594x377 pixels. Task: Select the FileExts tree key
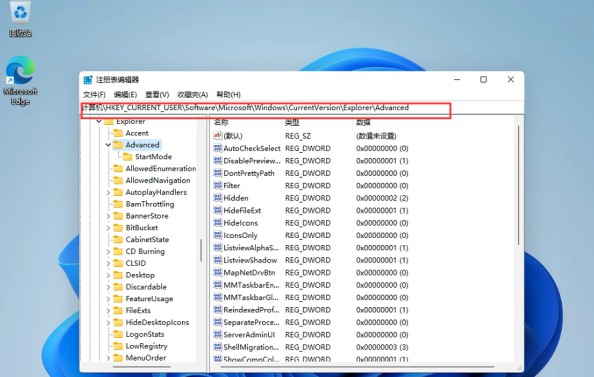pos(138,310)
